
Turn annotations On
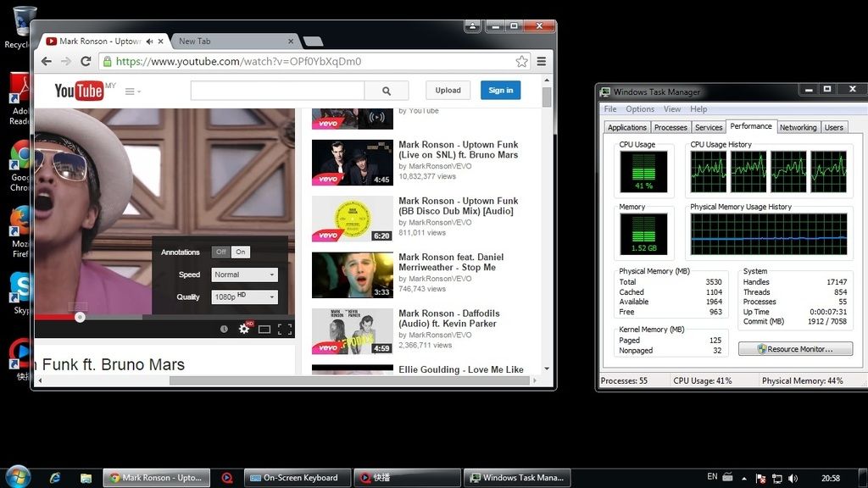click(241, 252)
